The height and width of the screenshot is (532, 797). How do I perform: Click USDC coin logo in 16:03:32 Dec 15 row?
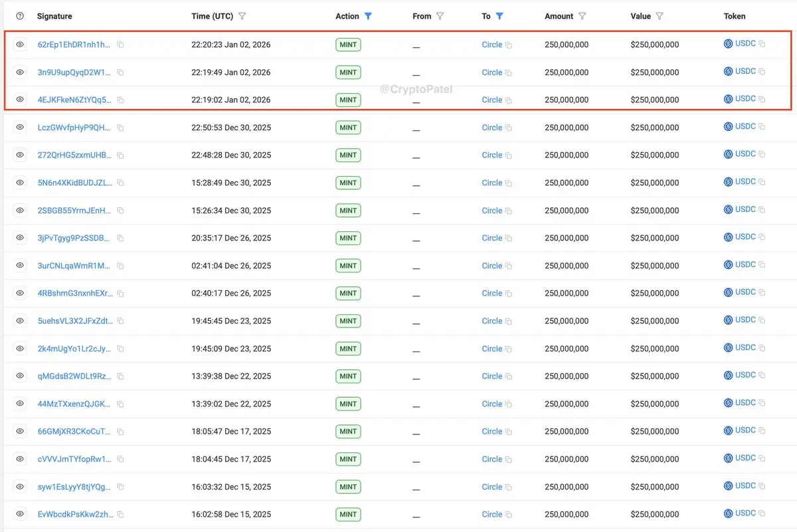[729, 486]
